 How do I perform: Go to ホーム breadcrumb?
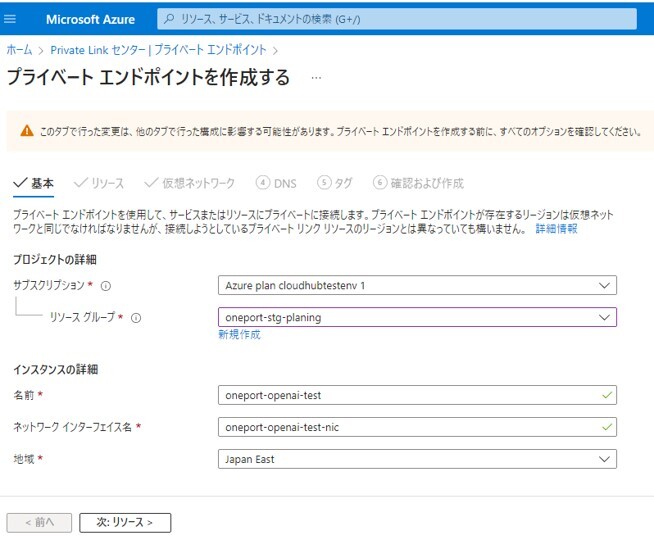tap(19, 50)
